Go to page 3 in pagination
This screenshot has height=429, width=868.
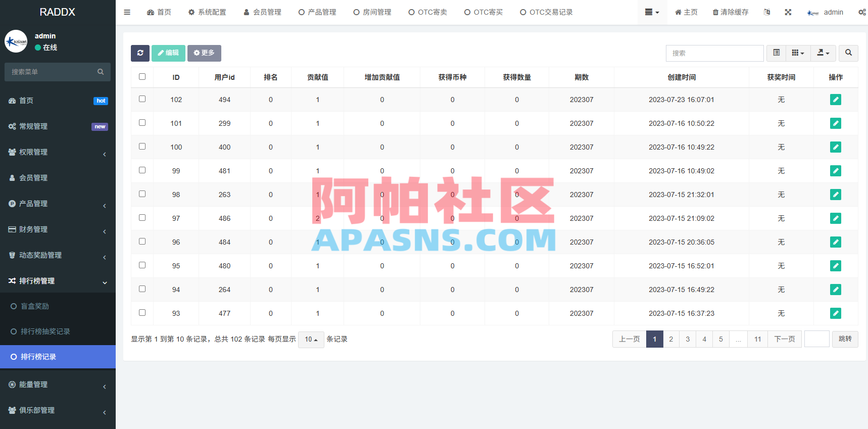click(x=688, y=339)
